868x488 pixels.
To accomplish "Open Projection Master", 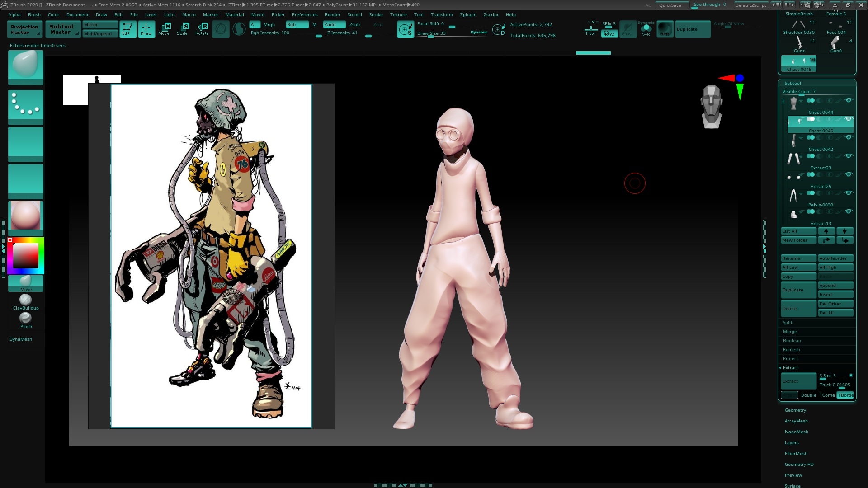I will 25,29.
